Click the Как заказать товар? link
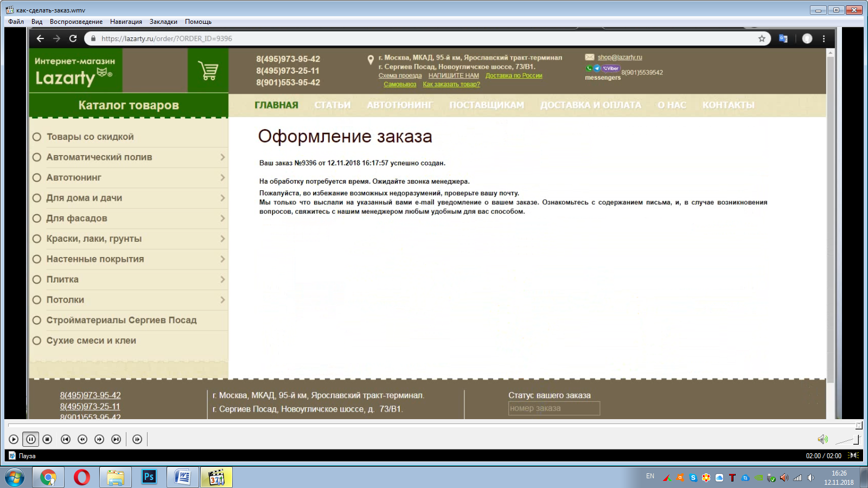The width and height of the screenshot is (868, 488). coord(451,85)
